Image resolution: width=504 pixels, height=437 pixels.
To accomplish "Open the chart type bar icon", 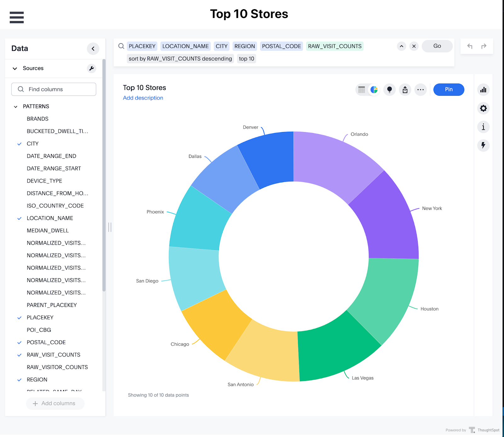I will coord(483,90).
